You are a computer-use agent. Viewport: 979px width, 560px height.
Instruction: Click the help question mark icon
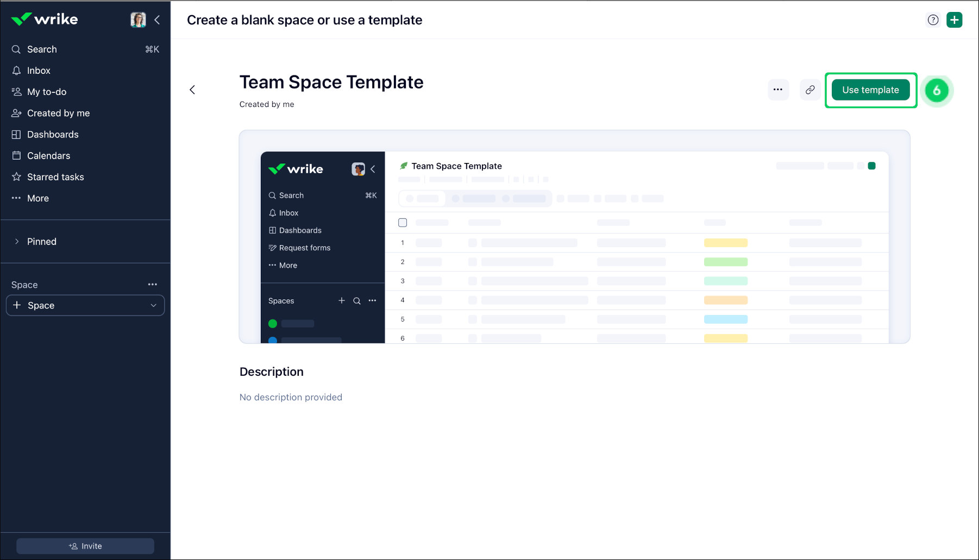click(933, 20)
